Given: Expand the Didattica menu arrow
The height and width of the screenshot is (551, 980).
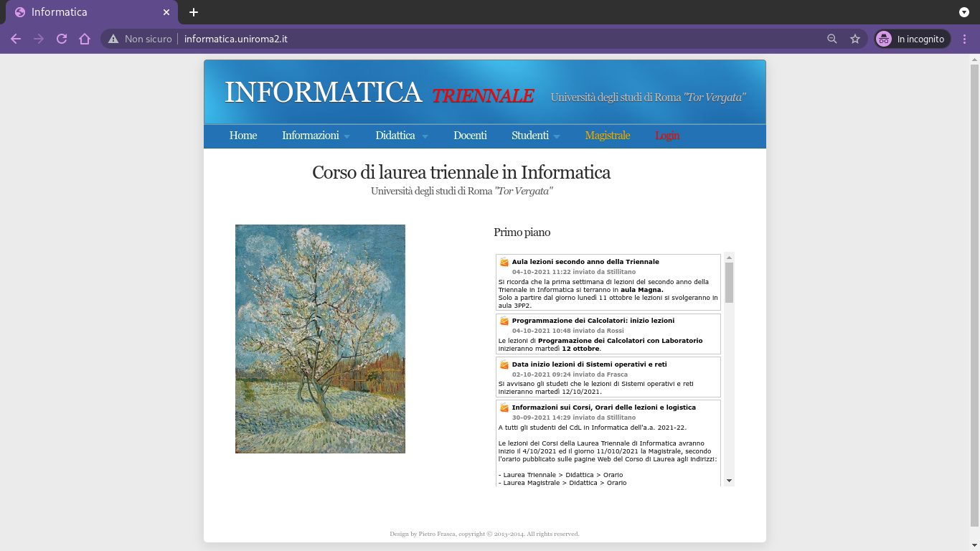Looking at the screenshot, I should pos(424,136).
